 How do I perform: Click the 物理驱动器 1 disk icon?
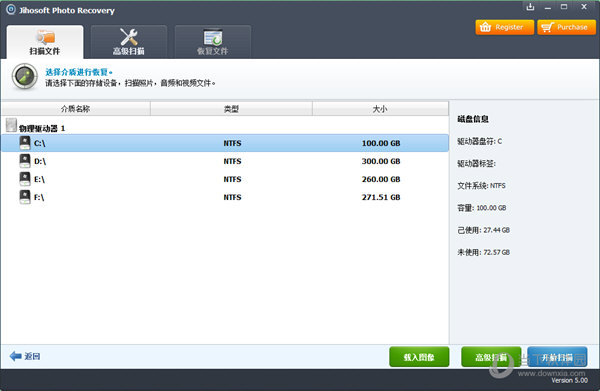11,125
